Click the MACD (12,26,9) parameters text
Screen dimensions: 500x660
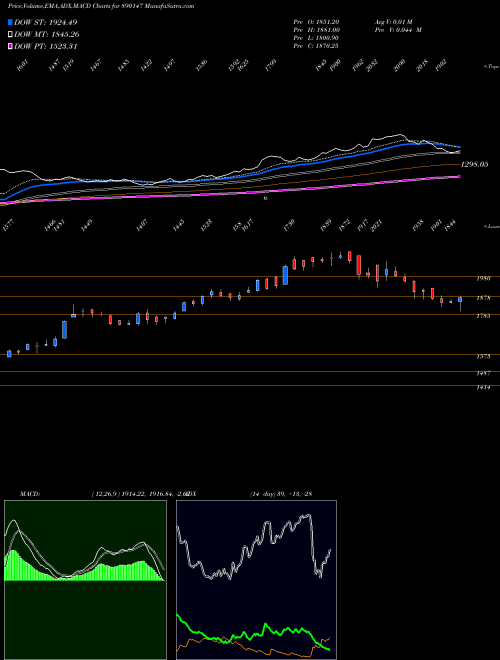coord(141,494)
